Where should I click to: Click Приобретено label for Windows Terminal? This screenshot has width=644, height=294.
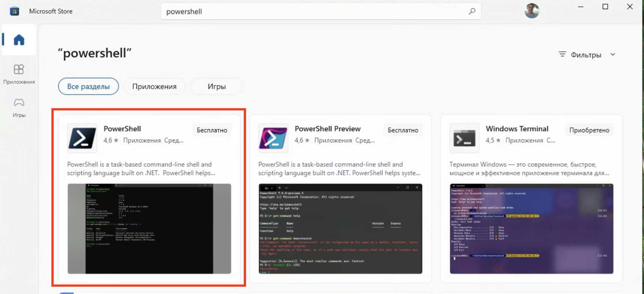click(x=589, y=130)
